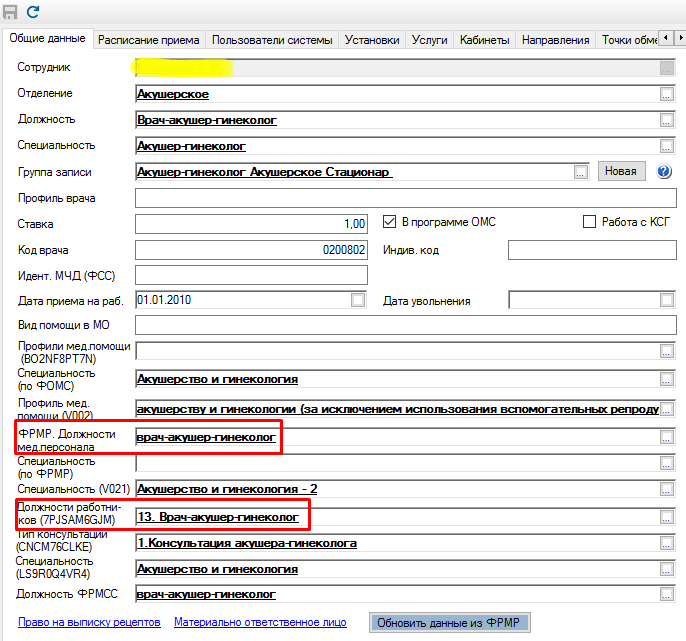Open lookup for Специальность (V021) field
The width and height of the screenshot is (686, 641).
(667, 489)
